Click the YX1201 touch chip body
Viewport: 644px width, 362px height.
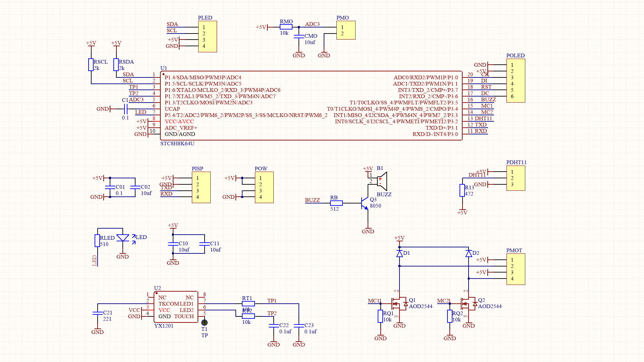pos(176,307)
